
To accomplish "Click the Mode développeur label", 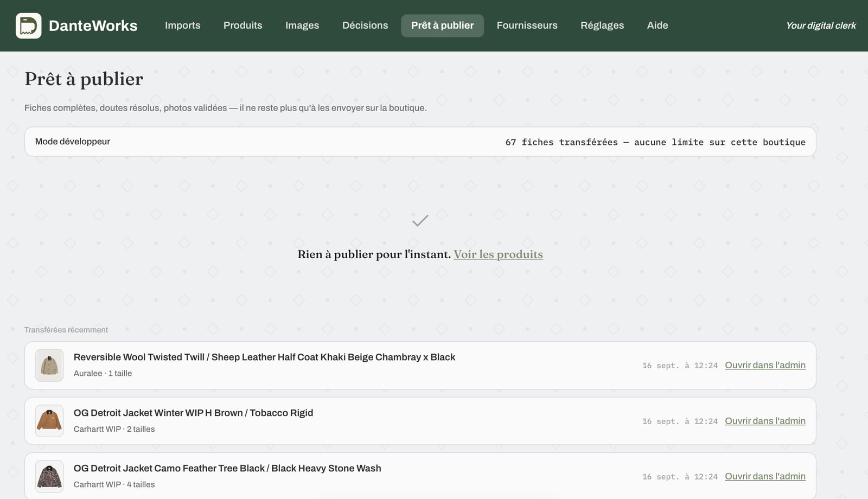I will (x=73, y=142).
